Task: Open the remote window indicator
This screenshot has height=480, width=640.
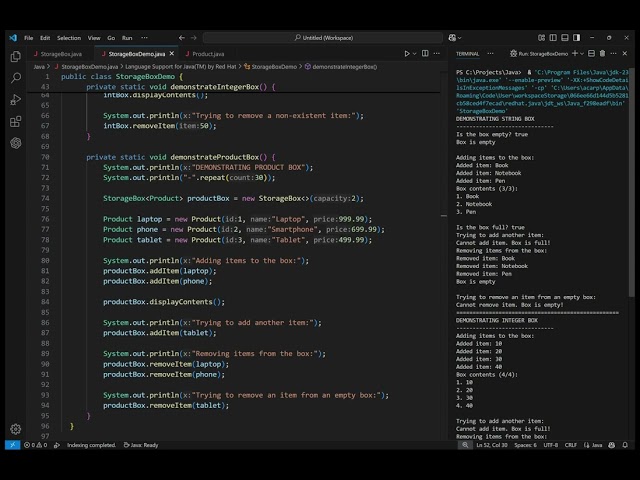Action: click(13, 445)
